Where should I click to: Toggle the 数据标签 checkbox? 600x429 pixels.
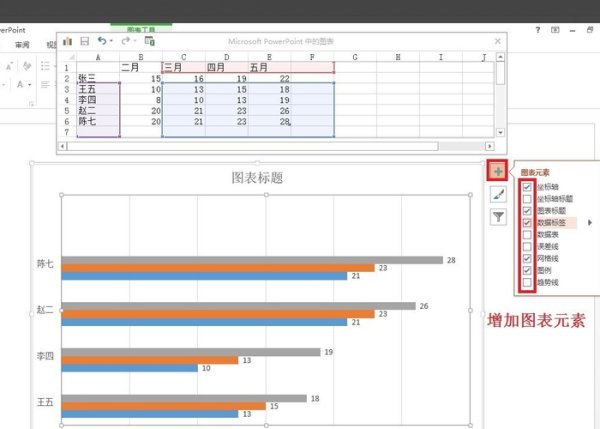(527, 223)
